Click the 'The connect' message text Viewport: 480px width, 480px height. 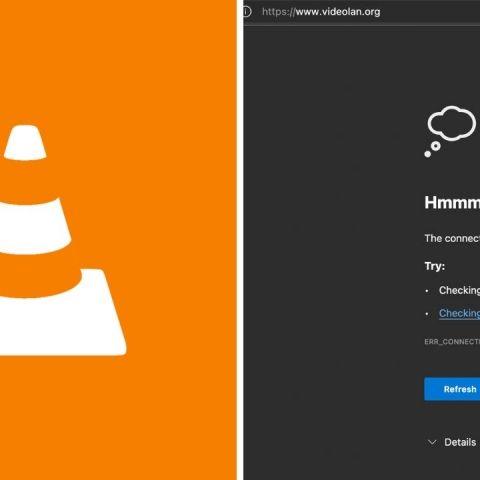tap(452, 238)
